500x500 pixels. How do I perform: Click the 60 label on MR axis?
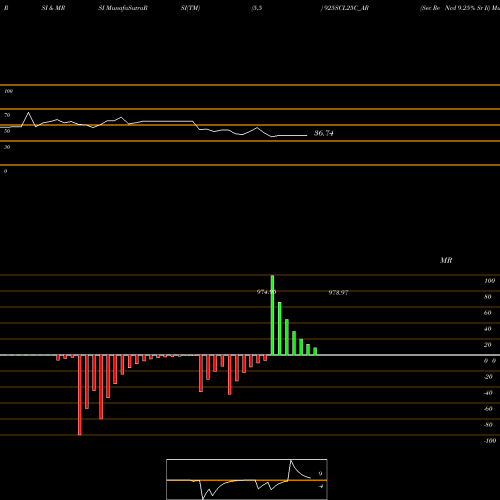click(x=488, y=313)
